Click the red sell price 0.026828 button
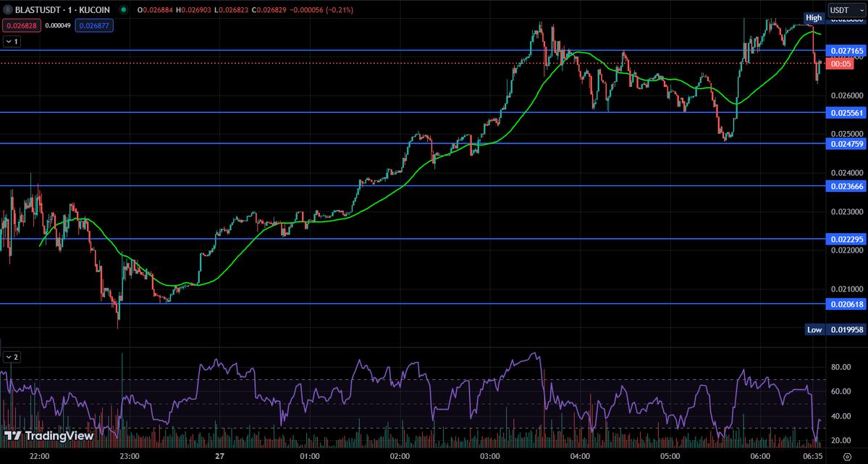This screenshot has width=868, height=464. click(22, 25)
